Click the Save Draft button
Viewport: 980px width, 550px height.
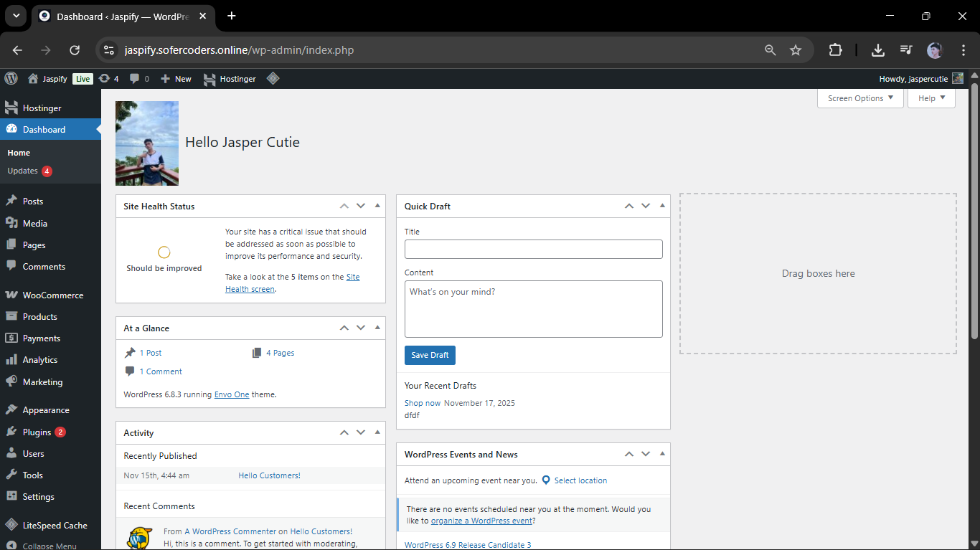point(430,355)
